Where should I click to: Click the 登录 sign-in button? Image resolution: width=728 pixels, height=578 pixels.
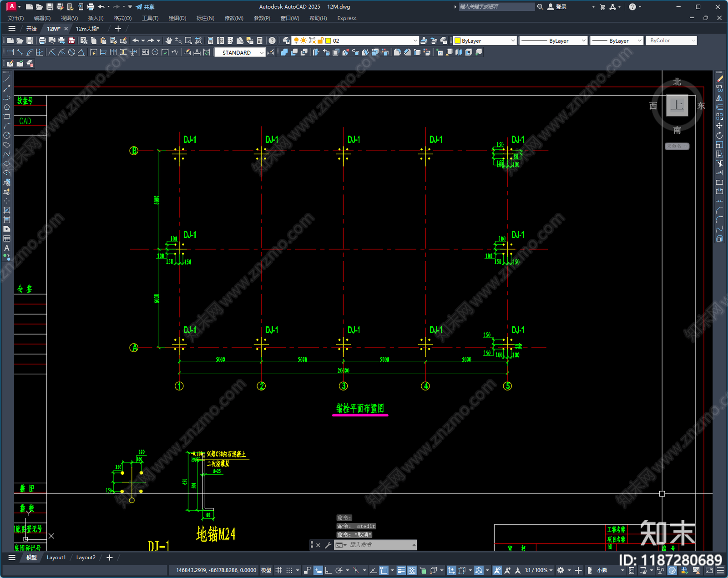[x=557, y=7]
